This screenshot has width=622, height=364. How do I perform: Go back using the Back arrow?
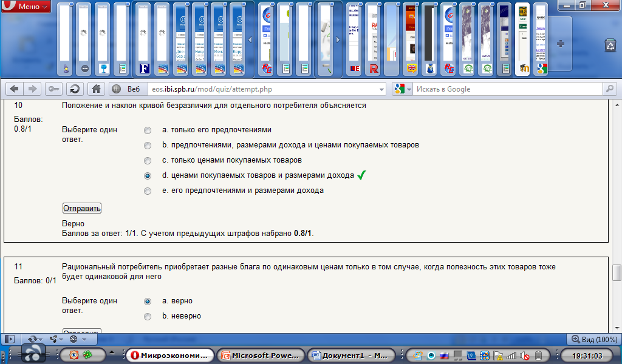[15, 89]
